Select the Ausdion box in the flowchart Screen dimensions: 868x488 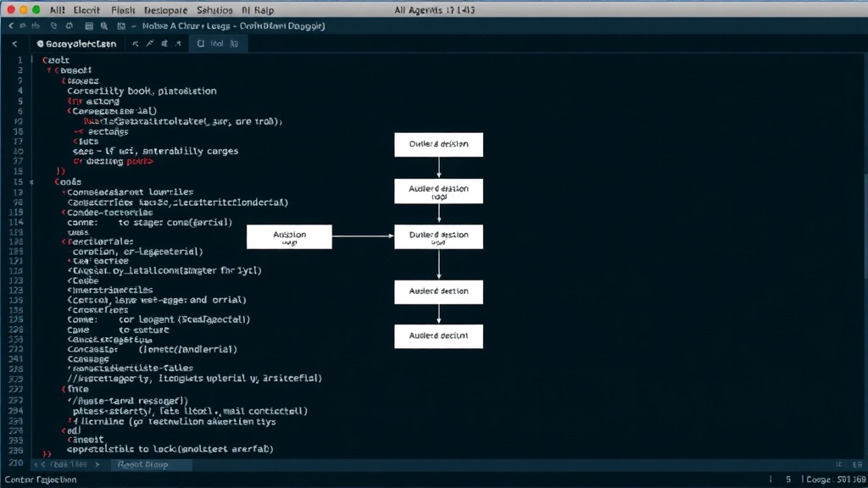click(x=290, y=237)
